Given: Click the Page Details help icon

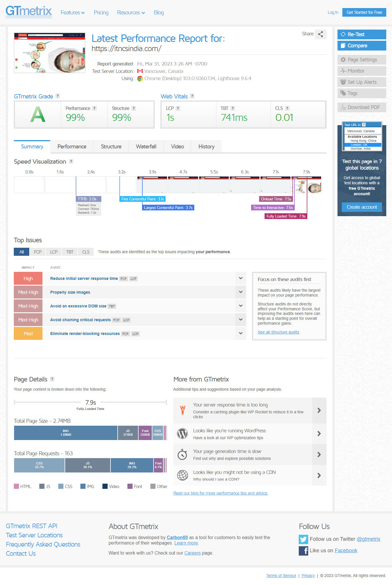Looking at the screenshot, I should [x=52, y=379].
